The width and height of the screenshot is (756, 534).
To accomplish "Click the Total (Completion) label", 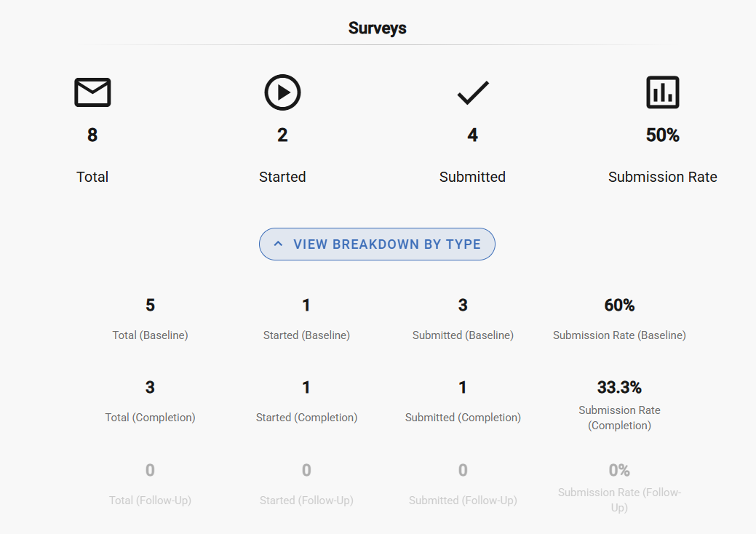I will tap(150, 418).
